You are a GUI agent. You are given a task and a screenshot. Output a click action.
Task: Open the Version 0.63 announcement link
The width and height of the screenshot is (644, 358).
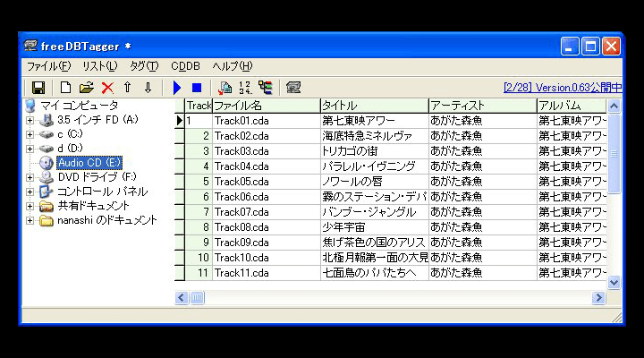[x=562, y=88]
